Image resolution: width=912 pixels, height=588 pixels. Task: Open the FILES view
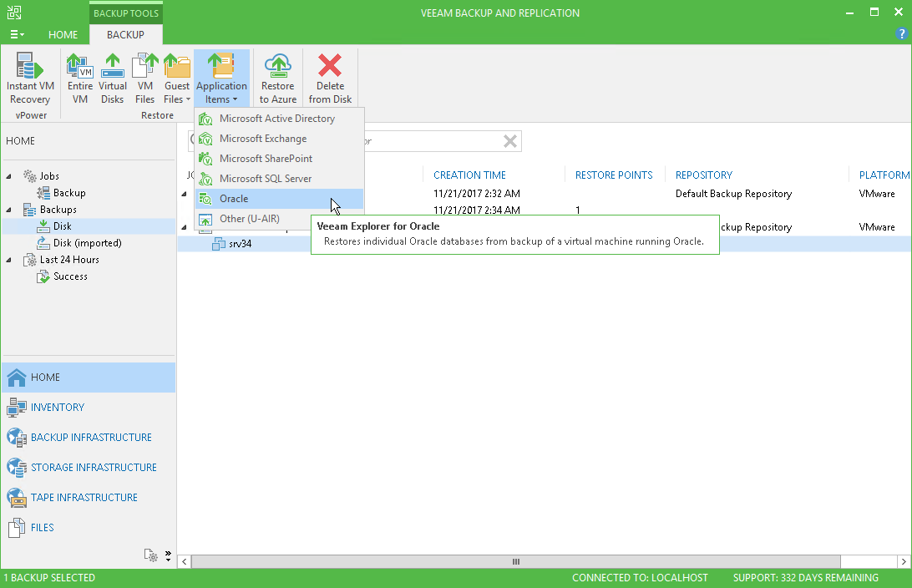89,528
